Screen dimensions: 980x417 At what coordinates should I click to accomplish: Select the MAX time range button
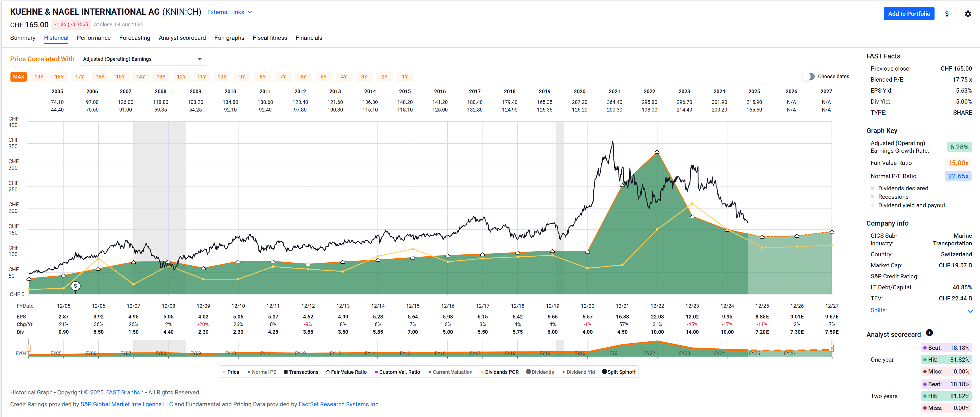pos(18,77)
